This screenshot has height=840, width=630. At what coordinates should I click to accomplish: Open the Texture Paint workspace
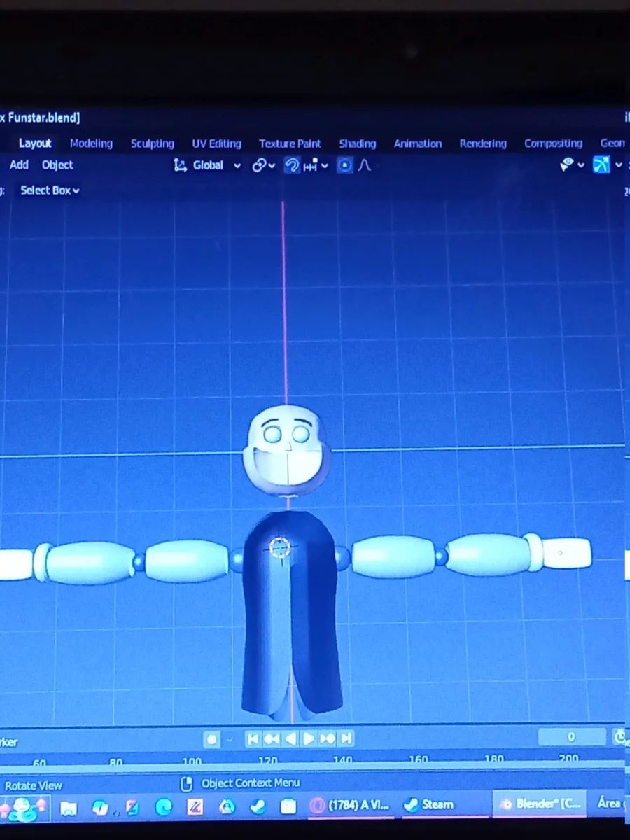point(290,143)
